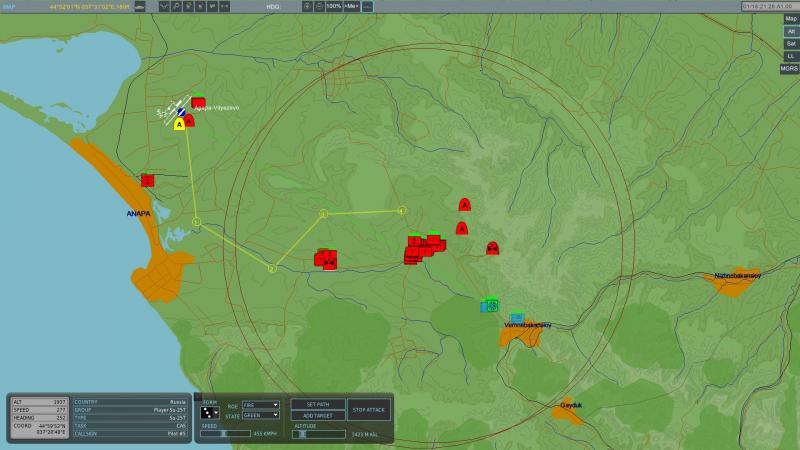Image resolution: width=800 pixels, height=450 pixels.
Task: Switch coordinates to MGRS format
Action: point(789,69)
